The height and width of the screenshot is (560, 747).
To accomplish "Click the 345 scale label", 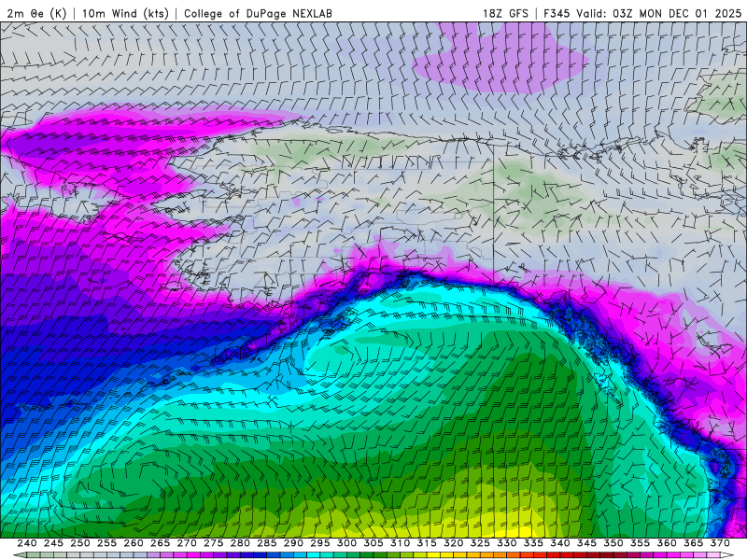I will tap(587, 543).
